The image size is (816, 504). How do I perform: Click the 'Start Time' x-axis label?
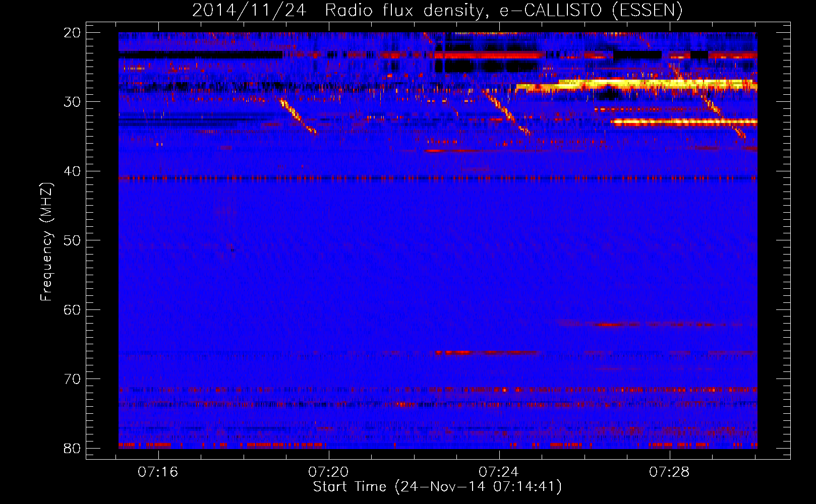pyautogui.click(x=437, y=487)
